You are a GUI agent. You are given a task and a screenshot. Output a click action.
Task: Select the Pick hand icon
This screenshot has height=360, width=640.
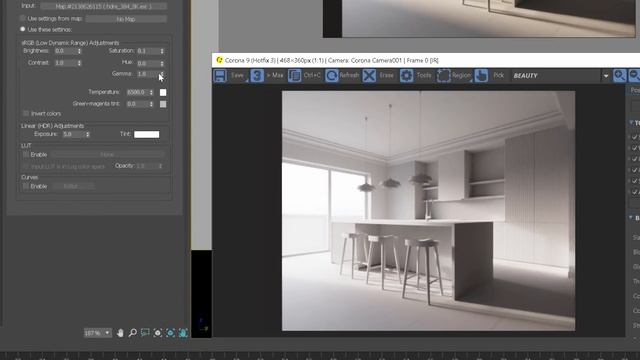481,76
